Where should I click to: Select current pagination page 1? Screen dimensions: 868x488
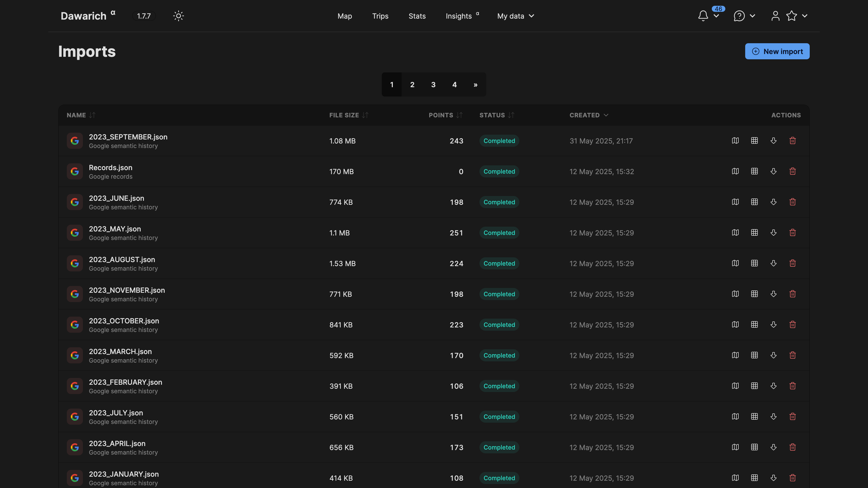pos(392,85)
